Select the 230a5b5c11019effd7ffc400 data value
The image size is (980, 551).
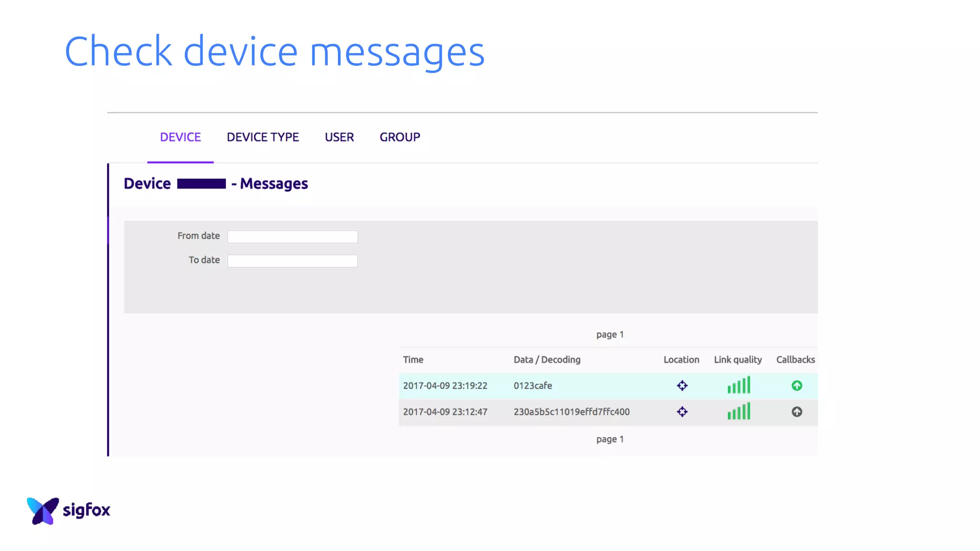coord(571,412)
